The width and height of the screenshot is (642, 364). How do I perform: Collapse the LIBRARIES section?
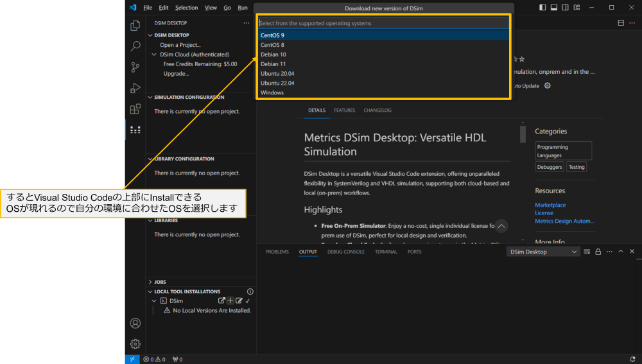[x=150, y=221]
